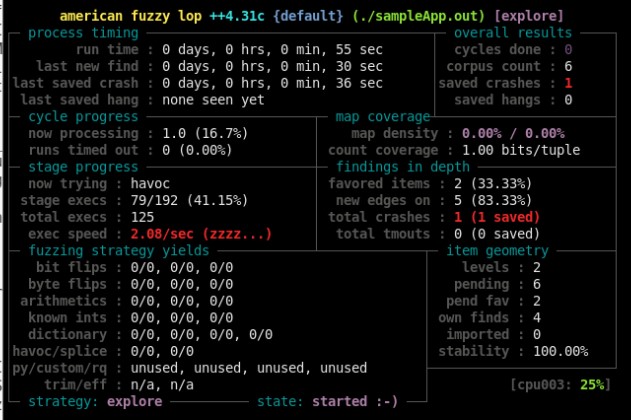
Task: Click the 'cycle progress' section header
Action: (x=83, y=117)
